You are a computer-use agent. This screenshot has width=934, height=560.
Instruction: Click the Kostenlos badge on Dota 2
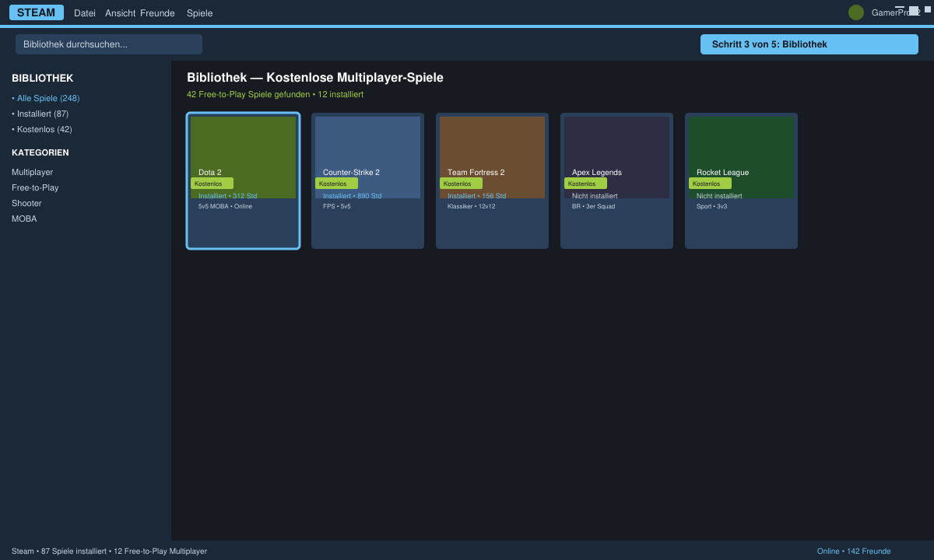click(212, 184)
